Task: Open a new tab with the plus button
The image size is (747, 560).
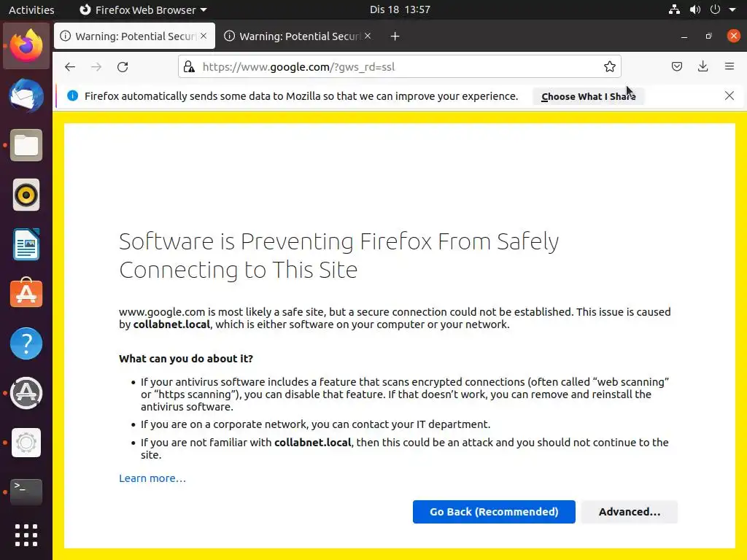Action: [x=395, y=36]
